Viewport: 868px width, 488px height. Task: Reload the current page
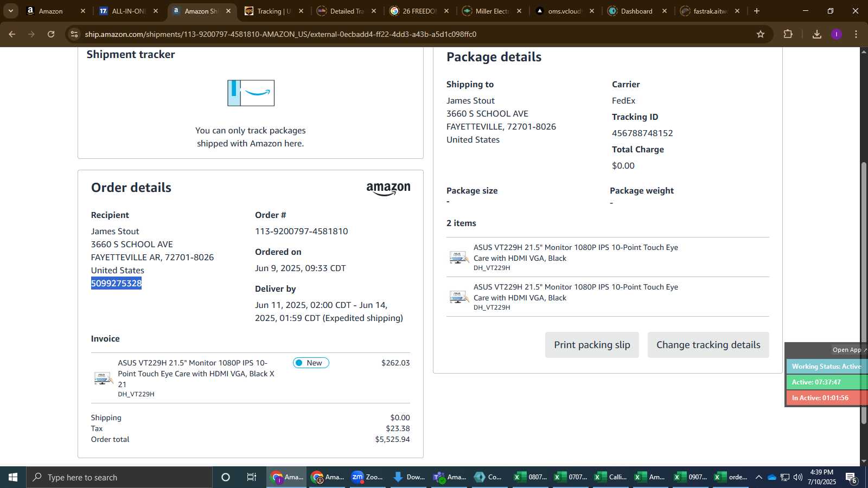[51, 34]
